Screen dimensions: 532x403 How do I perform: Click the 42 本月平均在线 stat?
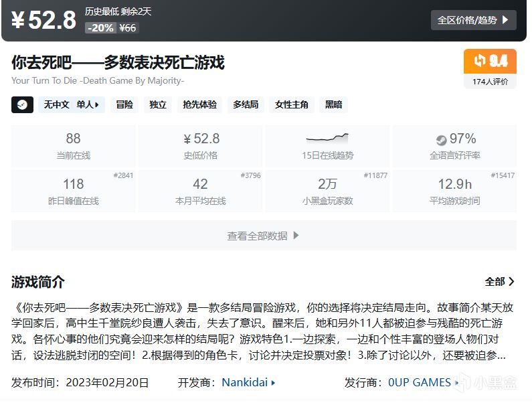click(x=201, y=191)
